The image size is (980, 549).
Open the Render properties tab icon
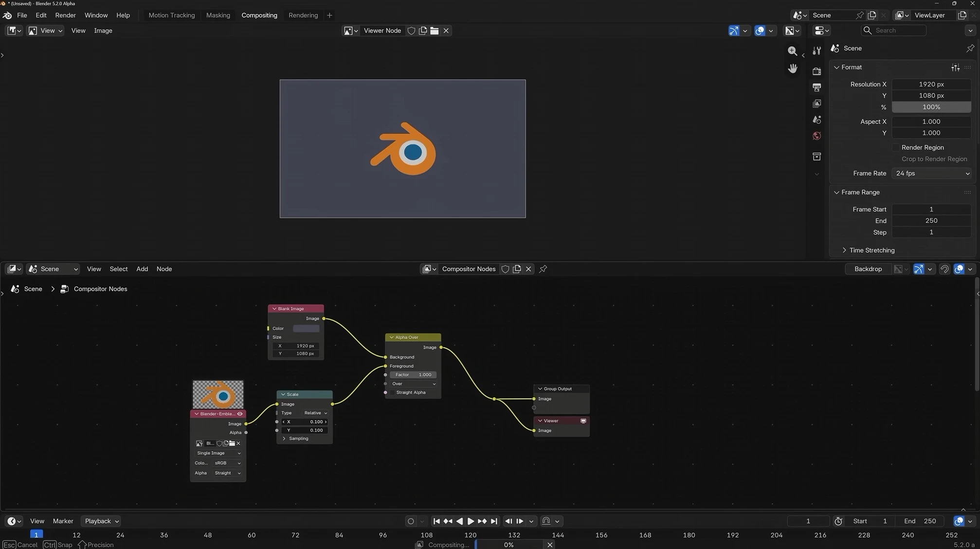click(x=817, y=71)
